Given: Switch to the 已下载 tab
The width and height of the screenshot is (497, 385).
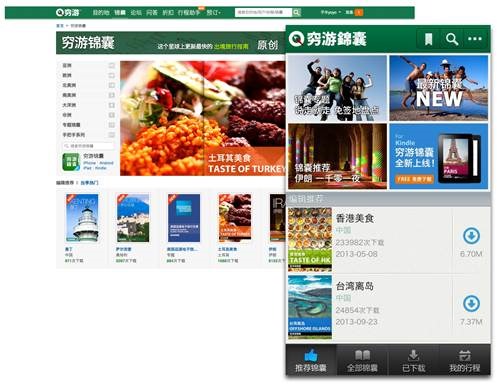Looking at the screenshot, I should coord(413,361).
